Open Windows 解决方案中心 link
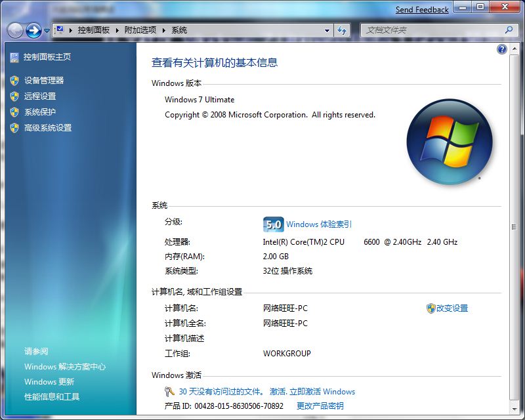Viewport: 525px width, 420px height. point(65,367)
